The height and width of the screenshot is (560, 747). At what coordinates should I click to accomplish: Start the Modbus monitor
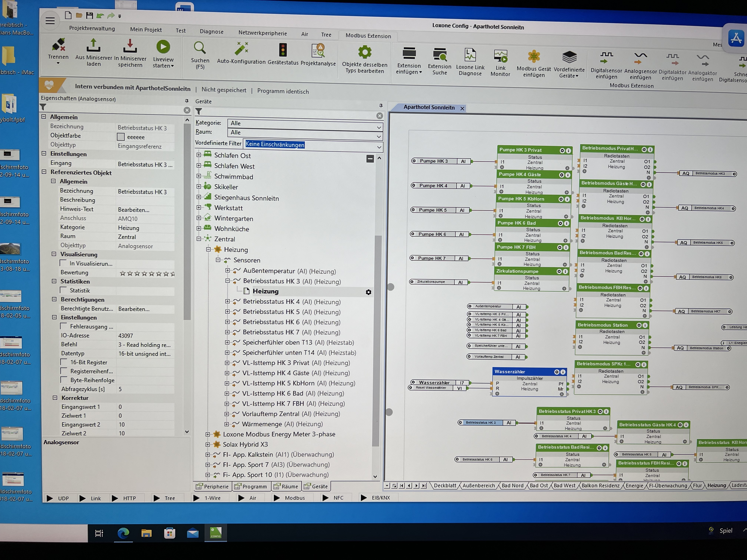(x=289, y=498)
